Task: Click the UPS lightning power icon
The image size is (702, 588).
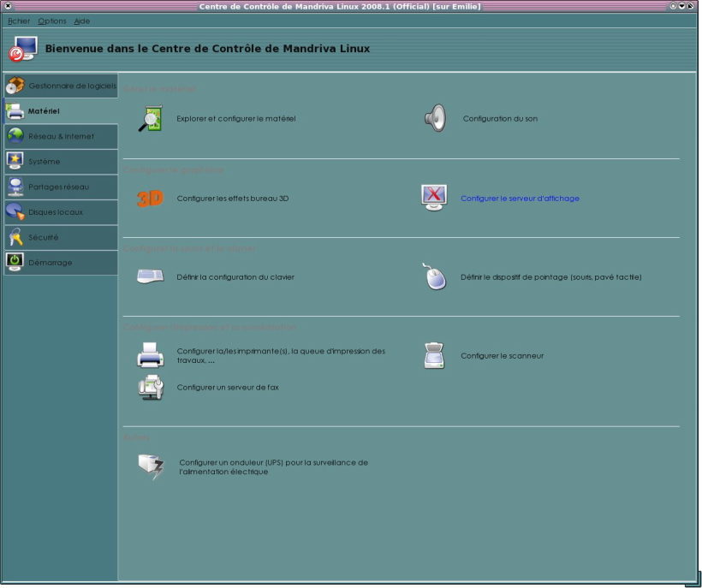Action: [x=152, y=466]
